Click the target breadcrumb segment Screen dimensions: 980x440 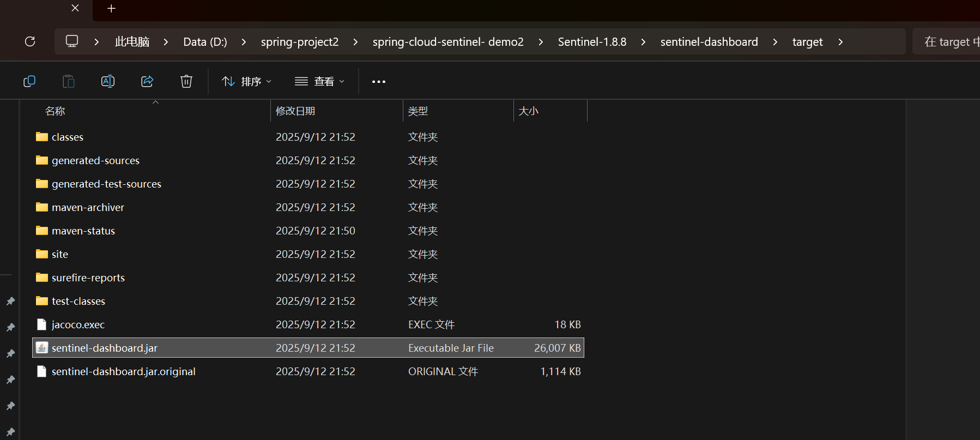807,42
